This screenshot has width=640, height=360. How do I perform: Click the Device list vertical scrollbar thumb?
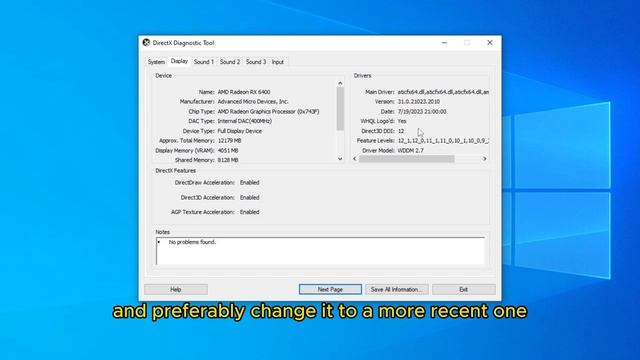coord(340,109)
